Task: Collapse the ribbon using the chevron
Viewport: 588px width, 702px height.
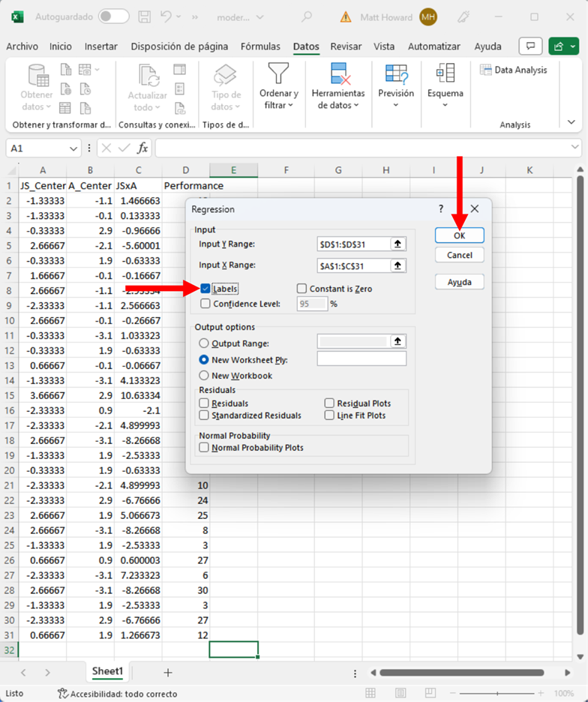Action: pyautogui.click(x=571, y=122)
